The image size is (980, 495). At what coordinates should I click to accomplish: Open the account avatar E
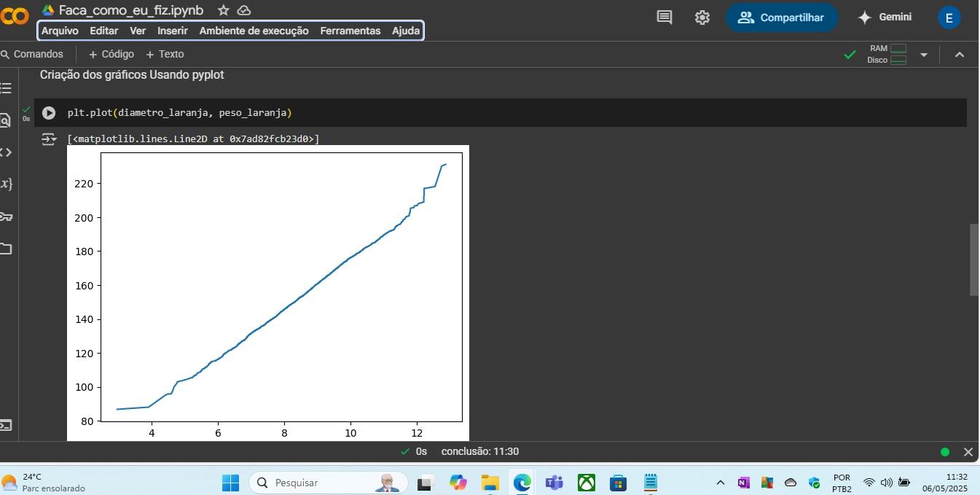click(949, 17)
